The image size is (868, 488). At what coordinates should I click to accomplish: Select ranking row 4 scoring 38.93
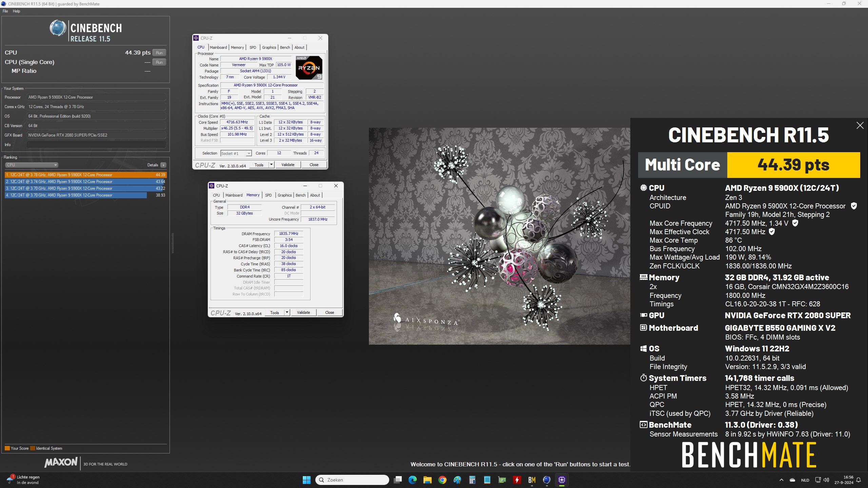(x=85, y=195)
